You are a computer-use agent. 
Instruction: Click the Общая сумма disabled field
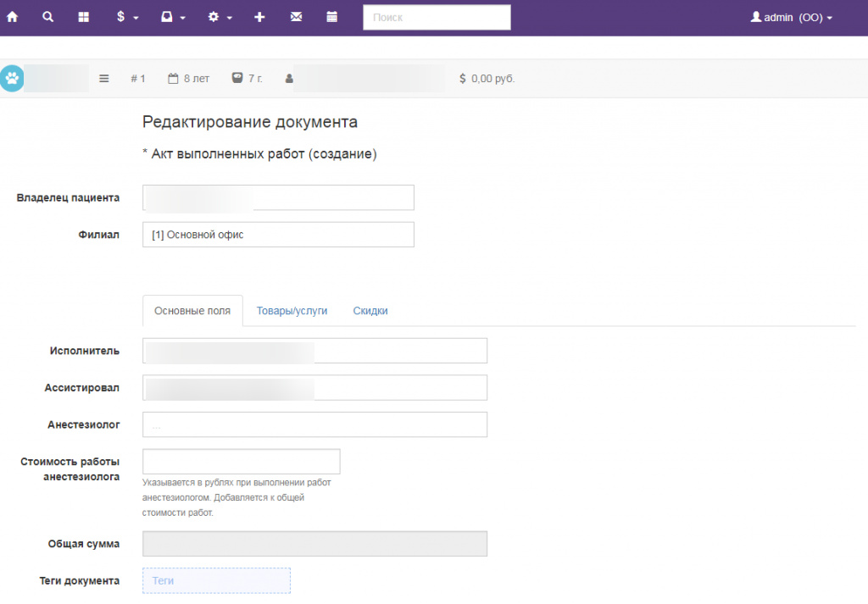314,544
